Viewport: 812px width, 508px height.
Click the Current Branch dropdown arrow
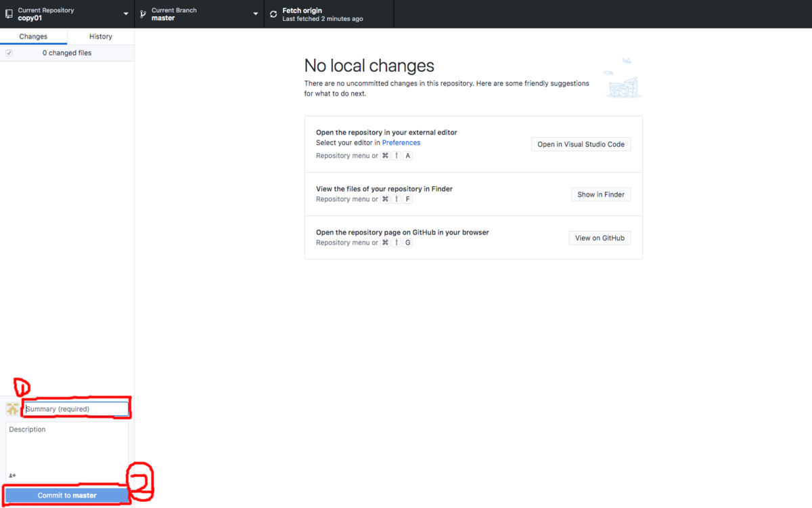click(x=256, y=14)
